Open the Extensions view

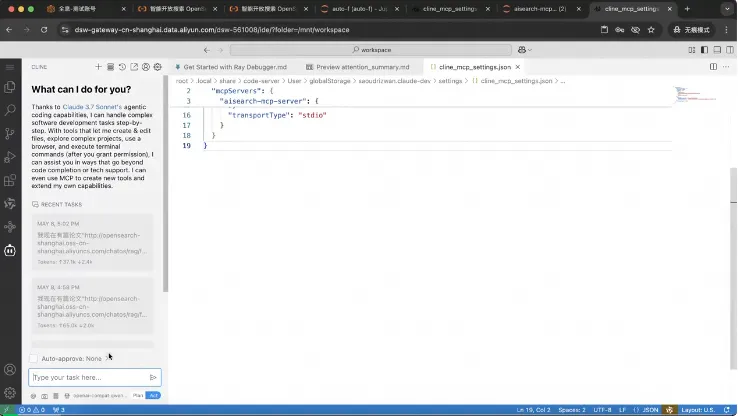10,180
